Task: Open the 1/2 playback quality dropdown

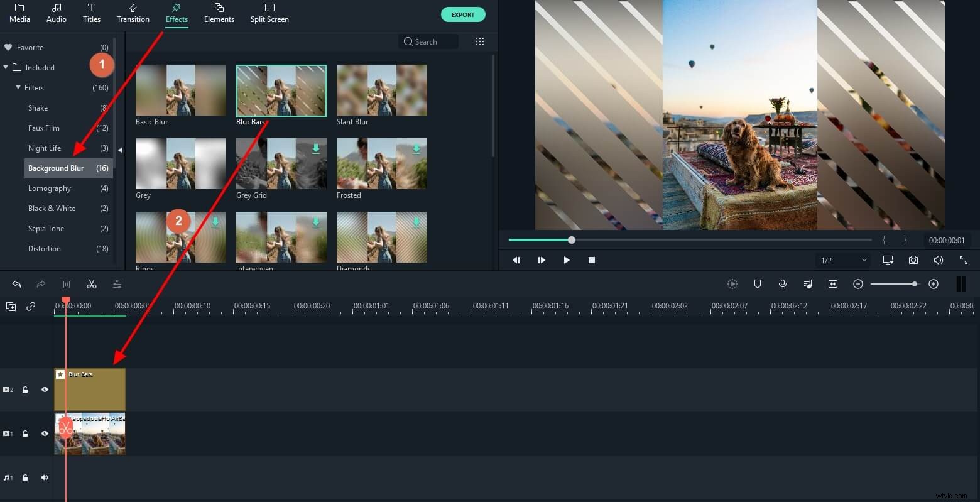Action: tap(842, 259)
